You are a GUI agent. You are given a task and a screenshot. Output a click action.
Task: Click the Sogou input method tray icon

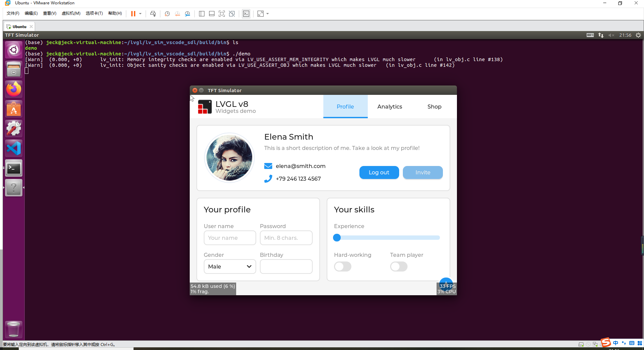click(x=606, y=343)
